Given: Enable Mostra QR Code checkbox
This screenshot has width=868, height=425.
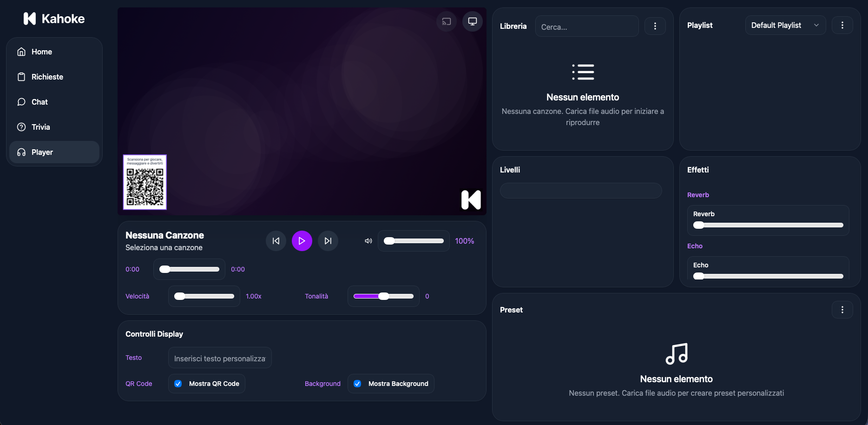Looking at the screenshot, I should point(178,384).
